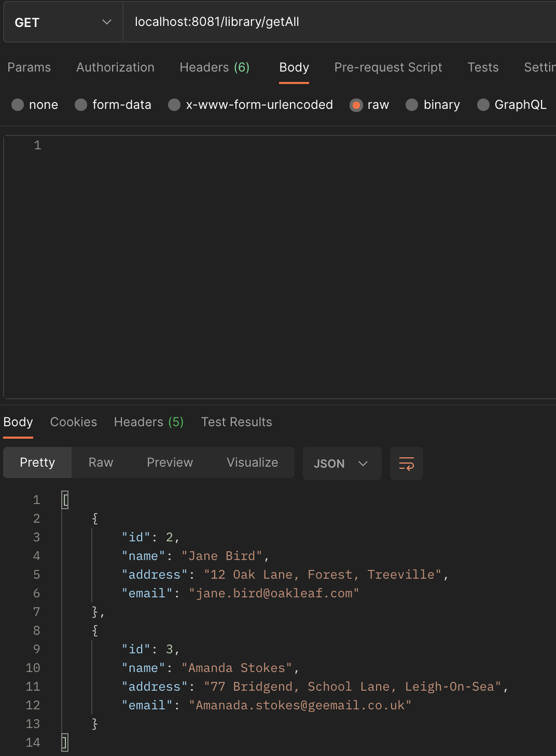
Task: Choose the Preview response view
Action: tap(170, 463)
